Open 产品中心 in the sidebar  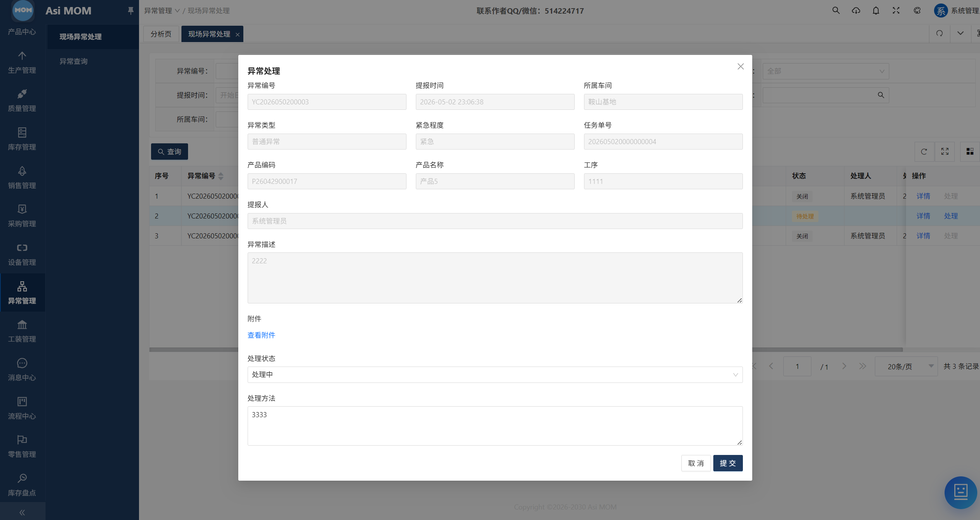[x=22, y=32]
